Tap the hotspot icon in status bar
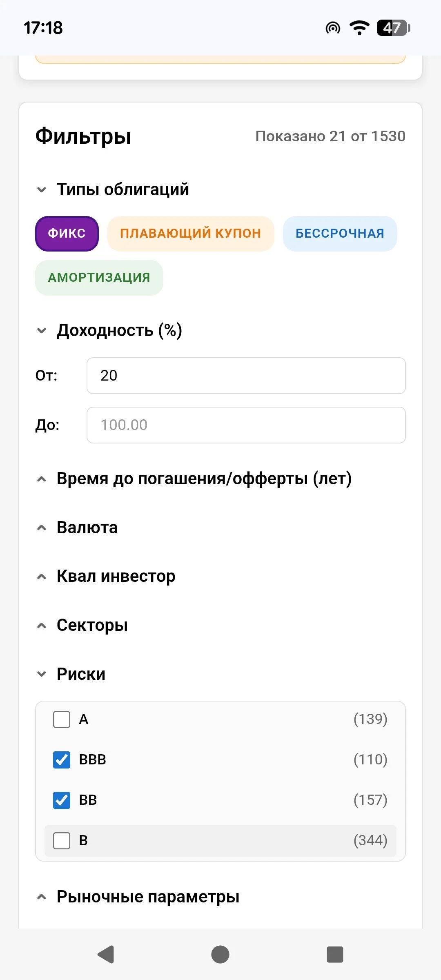Image resolution: width=441 pixels, height=980 pixels. pyautogui.click(x=333, y=28)
